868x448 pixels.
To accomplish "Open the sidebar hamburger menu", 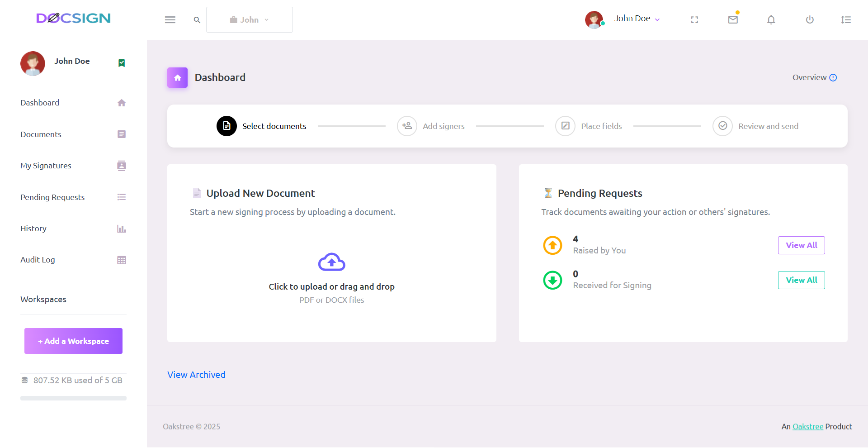I will point(170,19).
